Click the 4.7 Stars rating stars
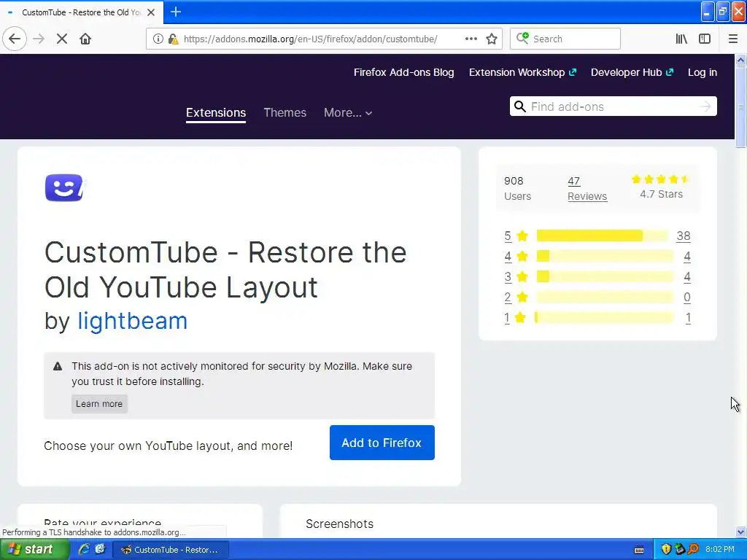 (660, 179)
